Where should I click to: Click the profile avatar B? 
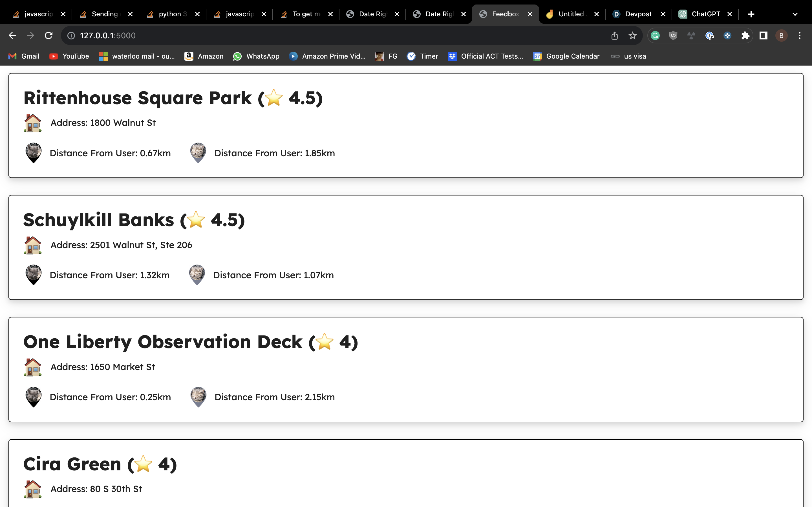pyautogui.click(x=781, y=35)
